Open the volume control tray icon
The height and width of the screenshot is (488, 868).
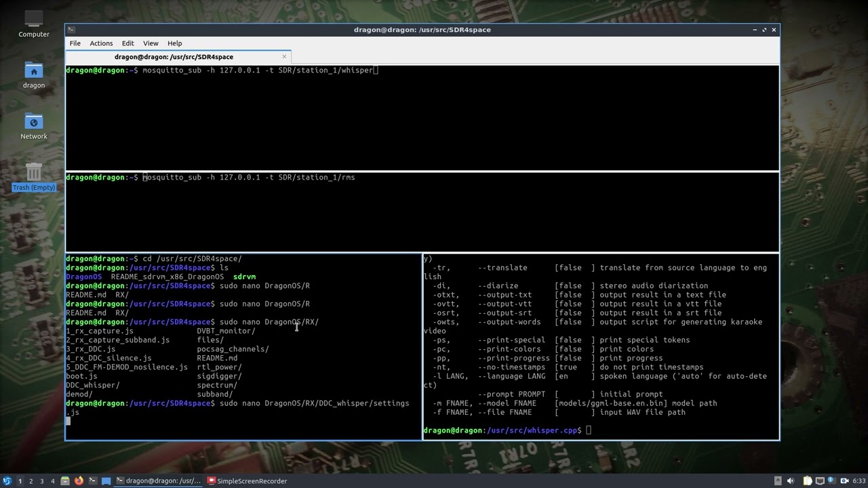791,481
